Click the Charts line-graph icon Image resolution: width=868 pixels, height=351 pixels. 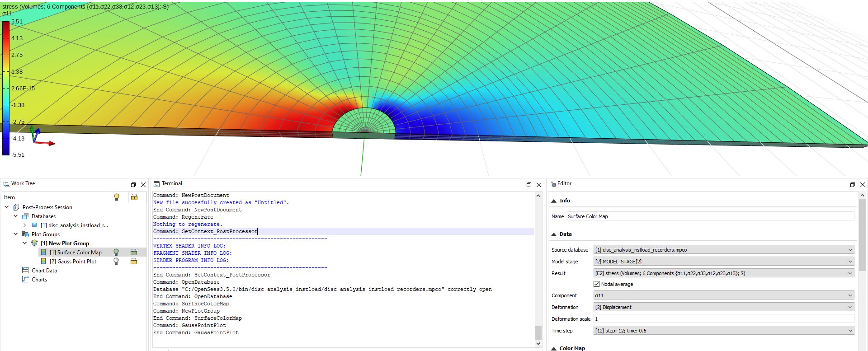tap(25, 279)
